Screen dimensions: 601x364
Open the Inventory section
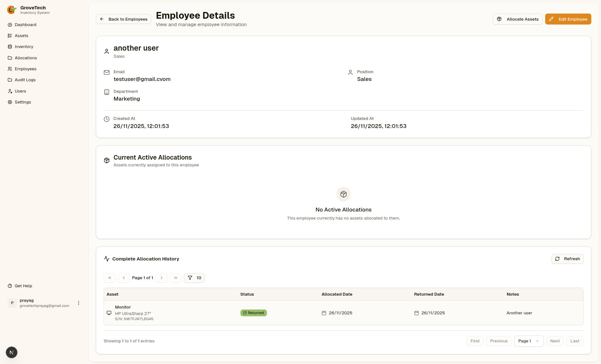[24, 46]
